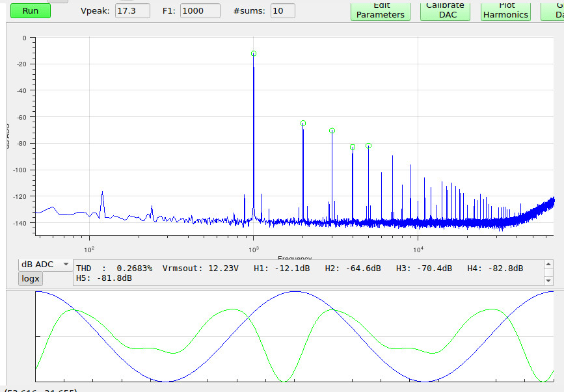This screenshot has height=392, width=564.
Task: Edit the #sums input field
Action: 283,11
